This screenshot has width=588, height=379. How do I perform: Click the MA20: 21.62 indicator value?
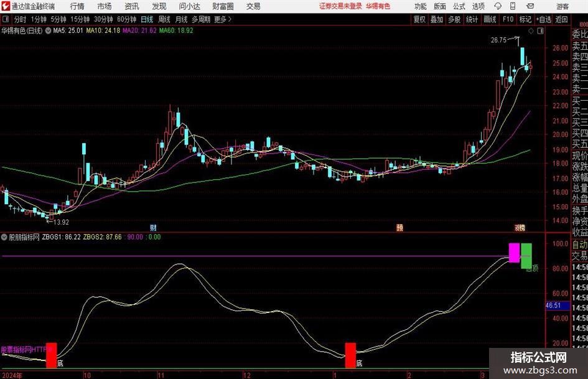139,30
